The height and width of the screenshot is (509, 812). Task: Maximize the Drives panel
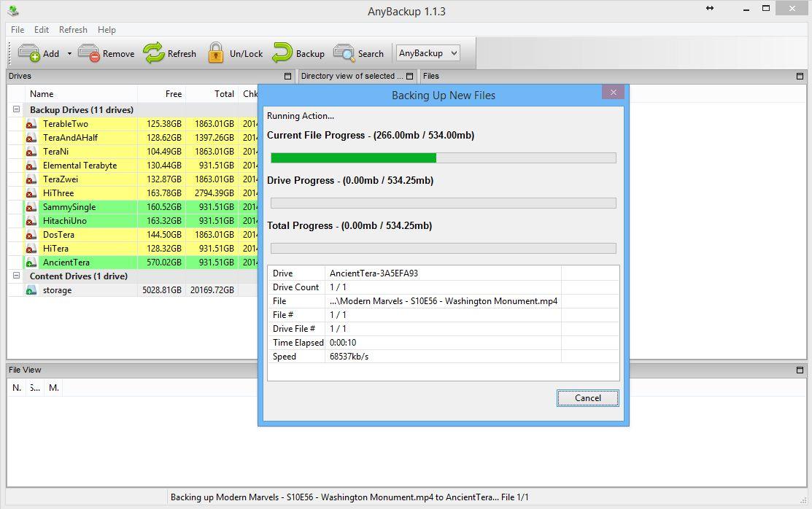(x=288, y=76)
